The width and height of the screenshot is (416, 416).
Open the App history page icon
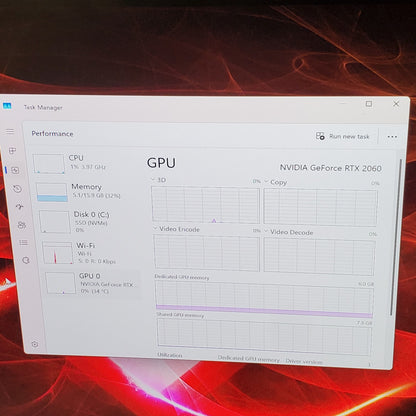pos(17,189)
